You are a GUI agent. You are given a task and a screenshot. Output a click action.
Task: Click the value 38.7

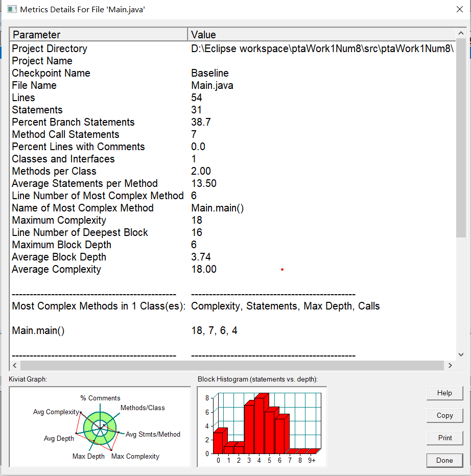click(201, 122)
